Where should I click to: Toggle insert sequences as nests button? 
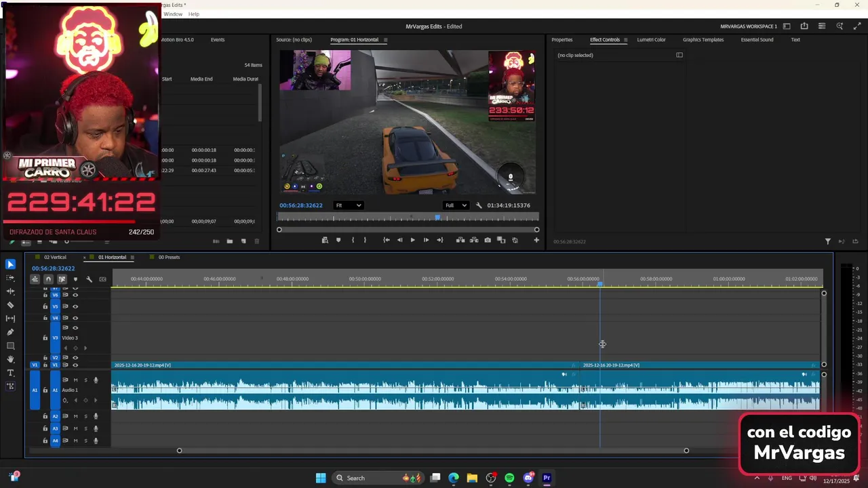tap(35, 279)
